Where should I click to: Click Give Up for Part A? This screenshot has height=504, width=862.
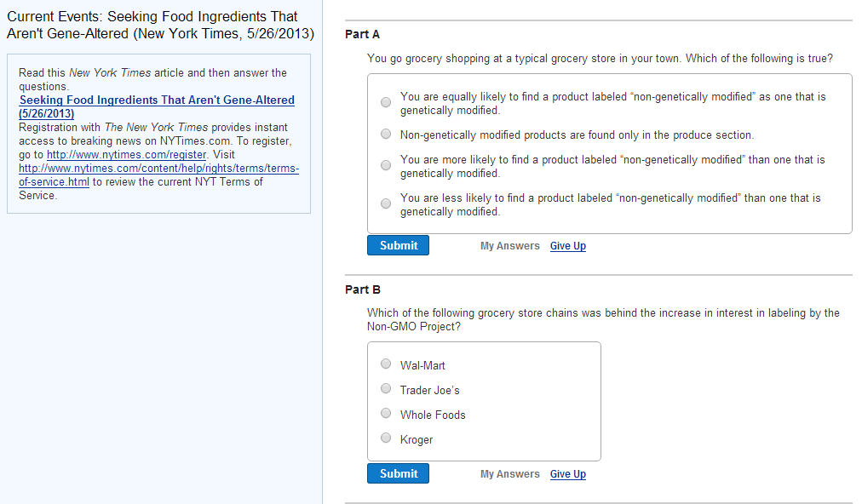coord(568,246)
